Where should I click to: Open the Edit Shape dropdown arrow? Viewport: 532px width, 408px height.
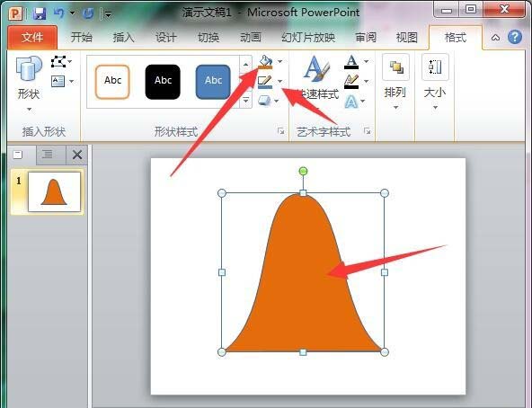pyautogui.click(x=70, y=62)
